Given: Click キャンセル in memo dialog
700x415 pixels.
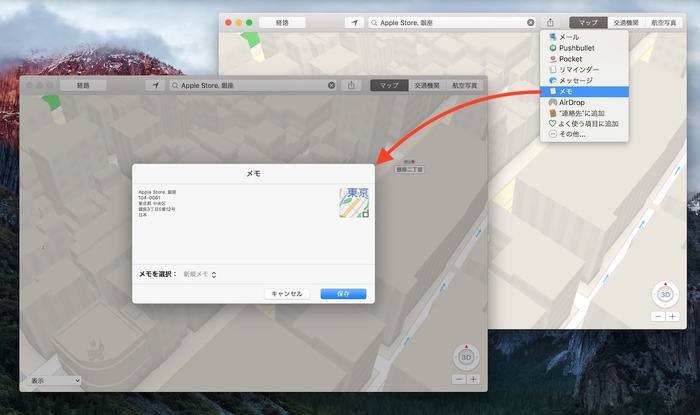Looking at the screenshot, I should (x=287, y=294).
